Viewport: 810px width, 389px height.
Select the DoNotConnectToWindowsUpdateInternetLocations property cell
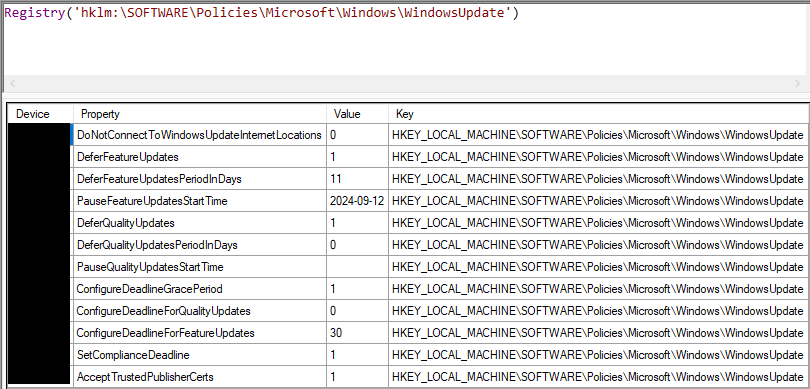(x=200, y=135)
